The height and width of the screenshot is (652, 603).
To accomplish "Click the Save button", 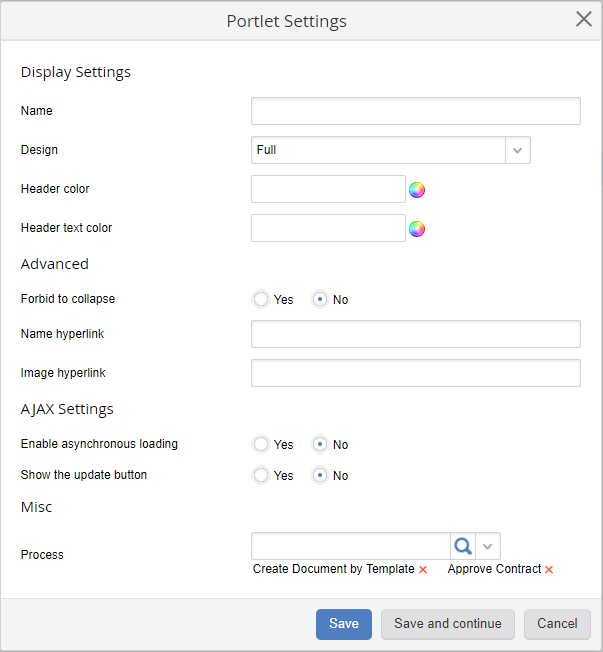I will tap(344, 624).
